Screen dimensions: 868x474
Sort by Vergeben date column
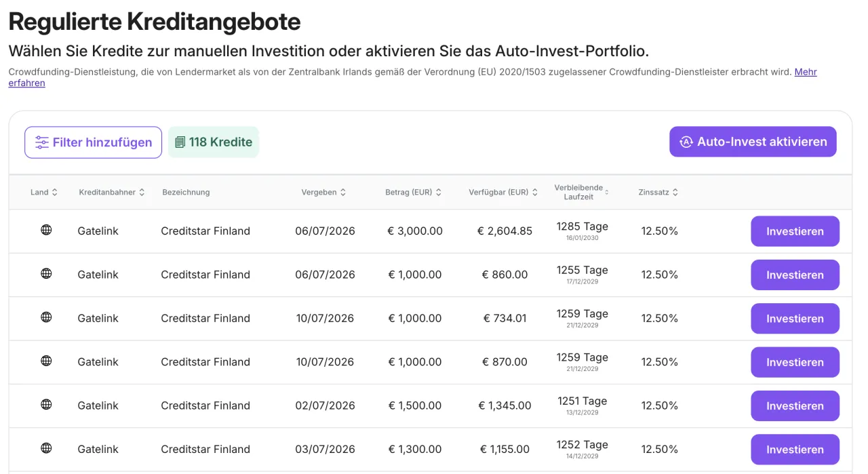coord(324,192)
